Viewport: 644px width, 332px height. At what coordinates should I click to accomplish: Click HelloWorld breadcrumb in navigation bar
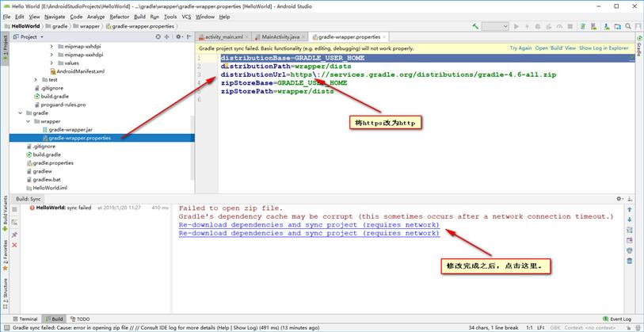[21, 26]
